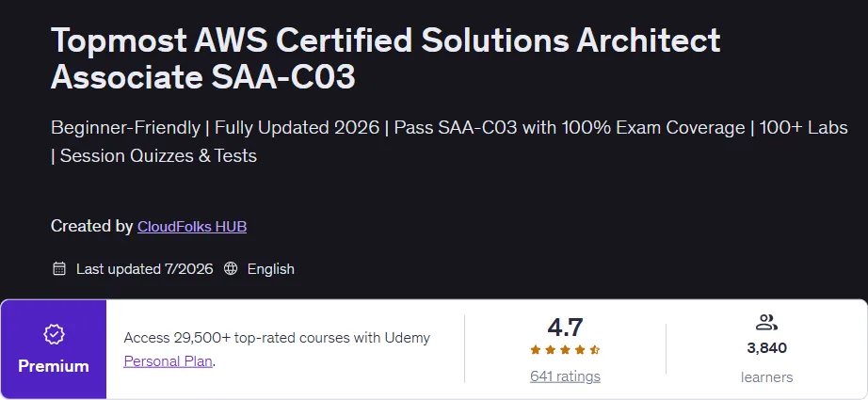Viewport: 868px width, 400px height.
Task: Click the third orange rating star
Action: click(x=565, y=350)
